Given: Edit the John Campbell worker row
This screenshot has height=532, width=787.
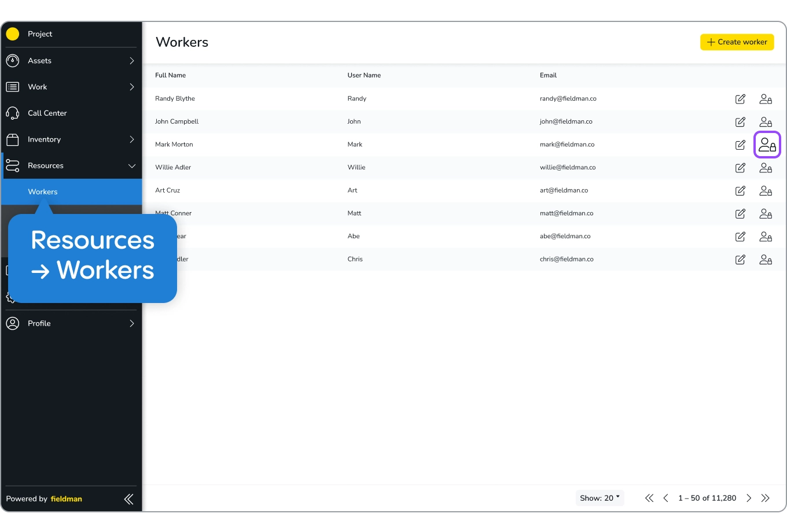Looking at the screenshot, I should pos(740,122).
